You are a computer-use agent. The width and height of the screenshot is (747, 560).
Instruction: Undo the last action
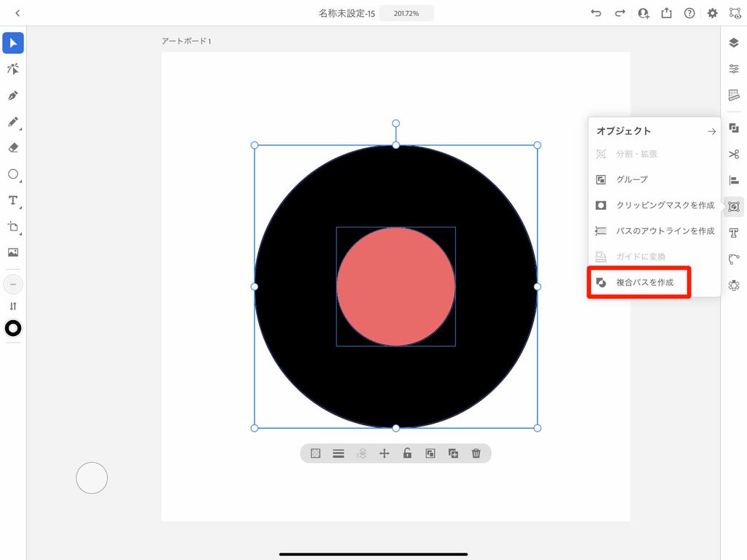pos(596,13)
